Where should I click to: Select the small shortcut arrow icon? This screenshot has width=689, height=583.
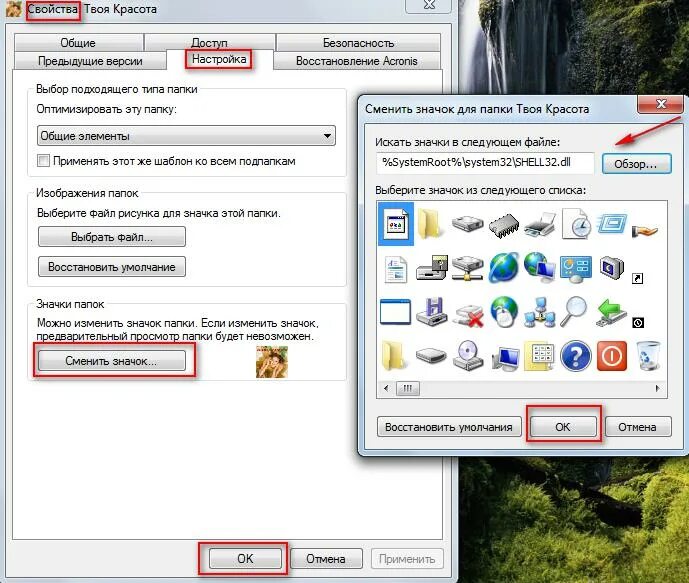click(x=638, y=278)
